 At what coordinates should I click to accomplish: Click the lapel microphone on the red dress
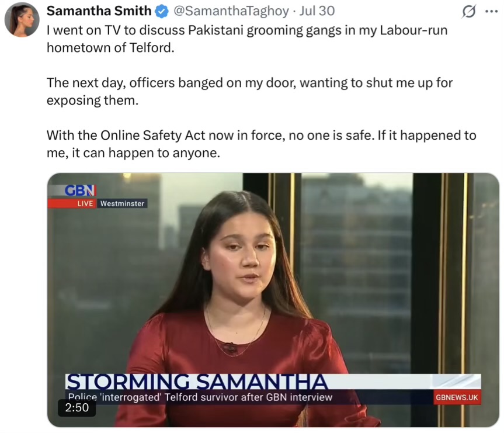230,347
